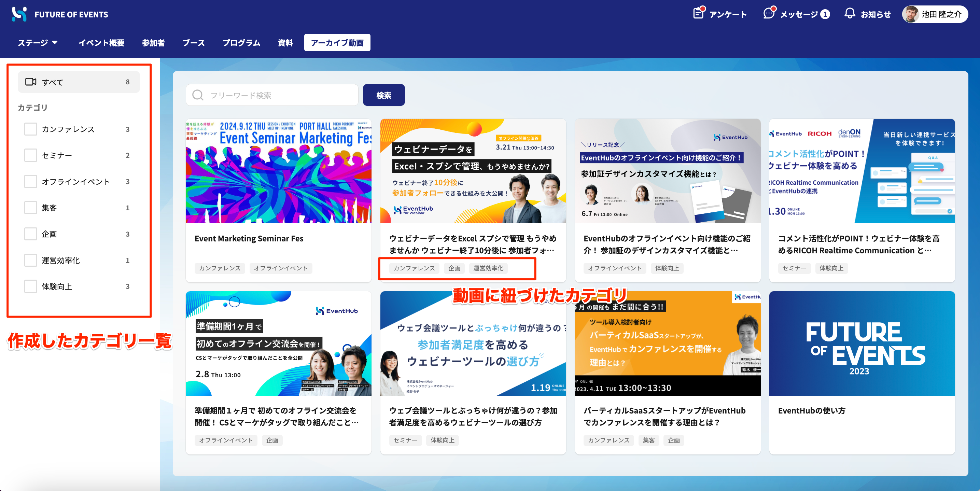
Task: Check the カンファレンス category checkbox
Action: coord(30,129)
